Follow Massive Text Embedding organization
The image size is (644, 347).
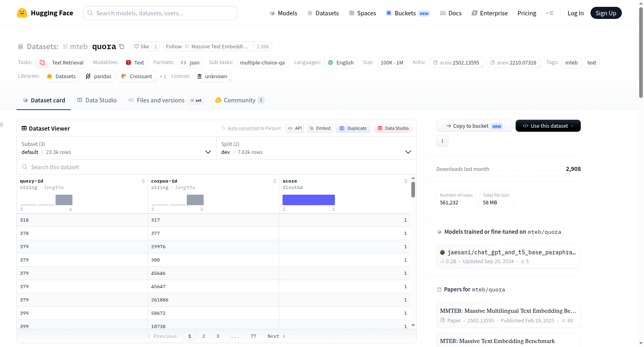(208, 46)
